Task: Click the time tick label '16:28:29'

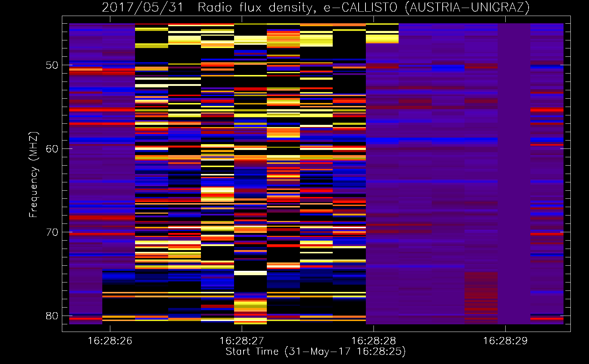Action: click(x=505, y=341)
